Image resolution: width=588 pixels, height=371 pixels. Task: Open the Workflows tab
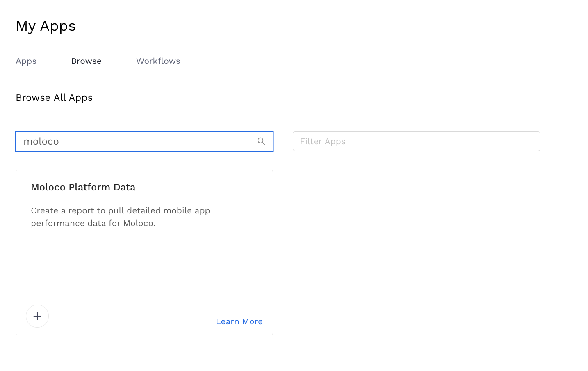(x=158, y=61)
